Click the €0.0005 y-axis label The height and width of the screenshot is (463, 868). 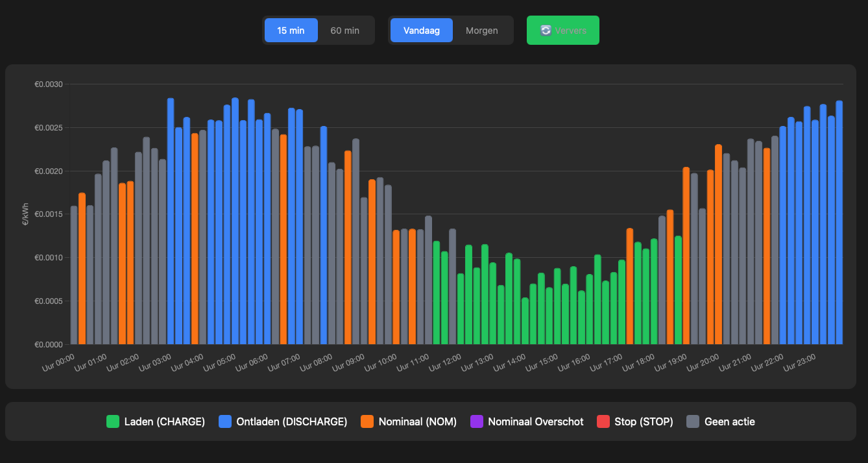(49, 301)
